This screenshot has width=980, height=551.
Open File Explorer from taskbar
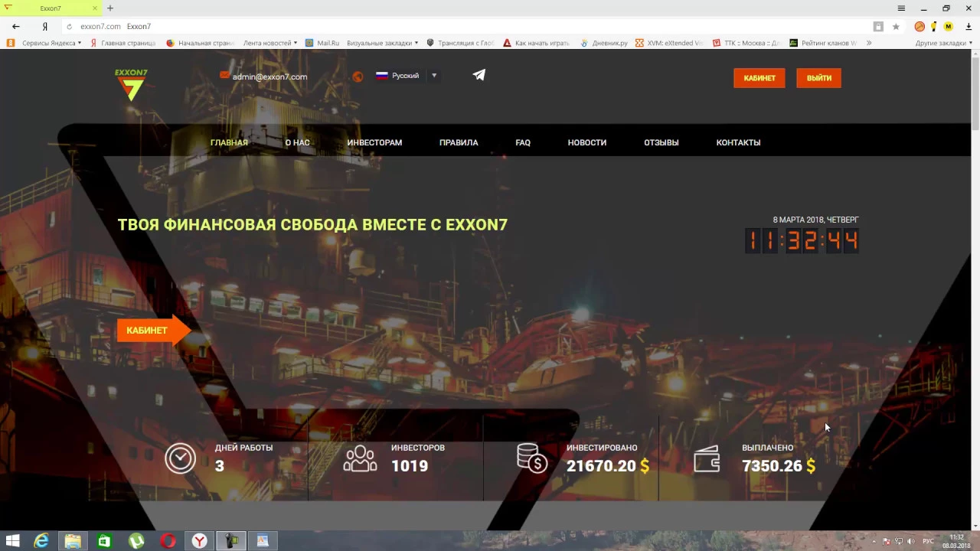(73, 541)
